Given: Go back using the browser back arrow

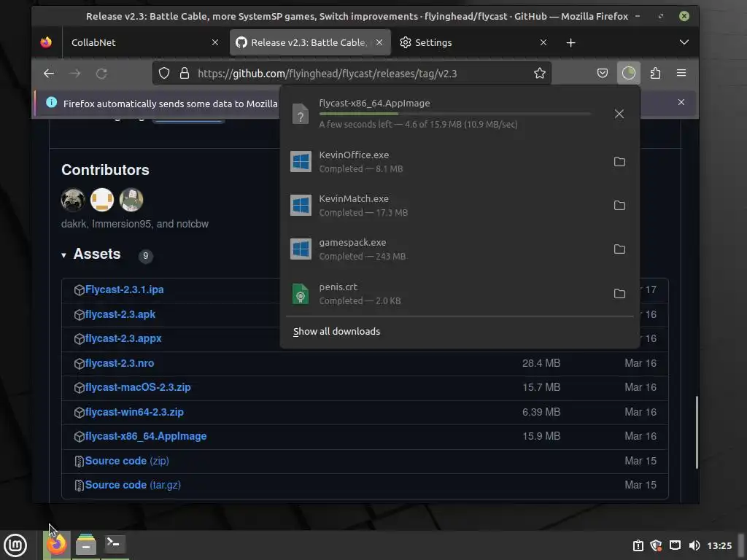Looking at the screenshot, I should [49, 74].
